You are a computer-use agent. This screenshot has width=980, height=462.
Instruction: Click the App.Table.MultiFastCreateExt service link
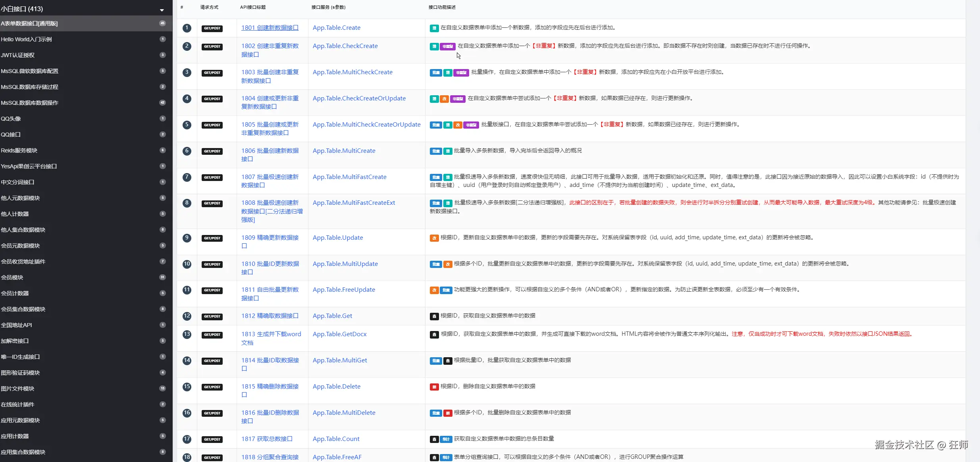(x=354, y=203)
